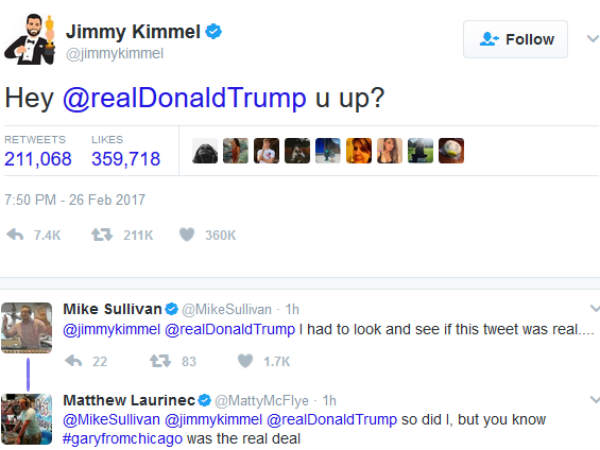Image resolution: width=600 pixels, height=450 pixels.
Task: Reply to Jimmy Kimmel's tweet
Action: coord(16,235)
